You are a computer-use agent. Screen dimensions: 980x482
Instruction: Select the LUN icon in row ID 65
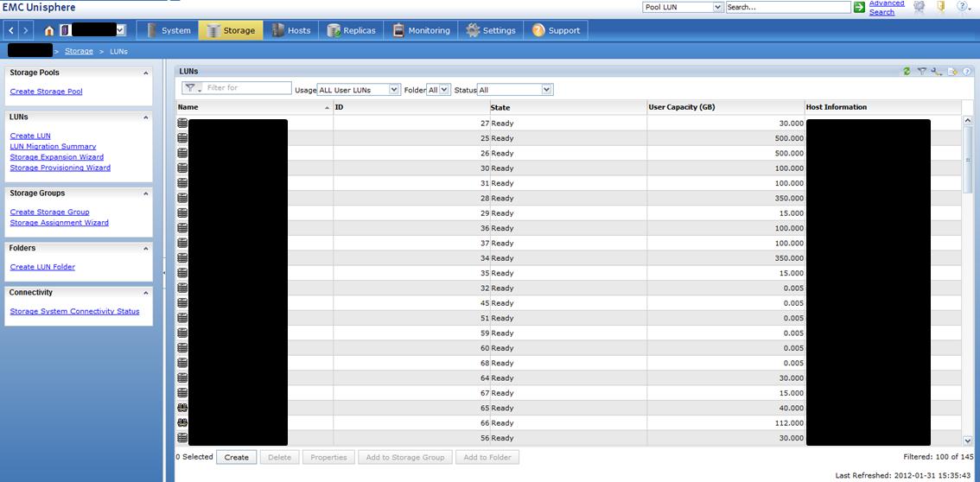(x=182, y=408)
